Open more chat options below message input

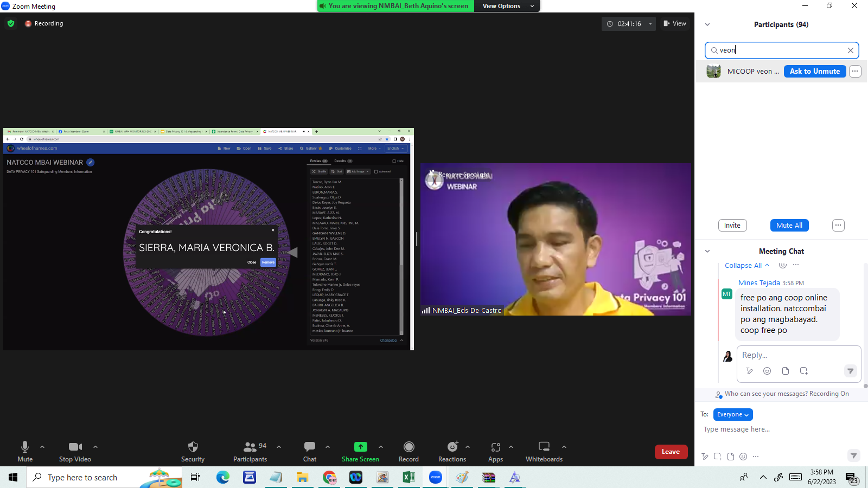click(756, 457)
